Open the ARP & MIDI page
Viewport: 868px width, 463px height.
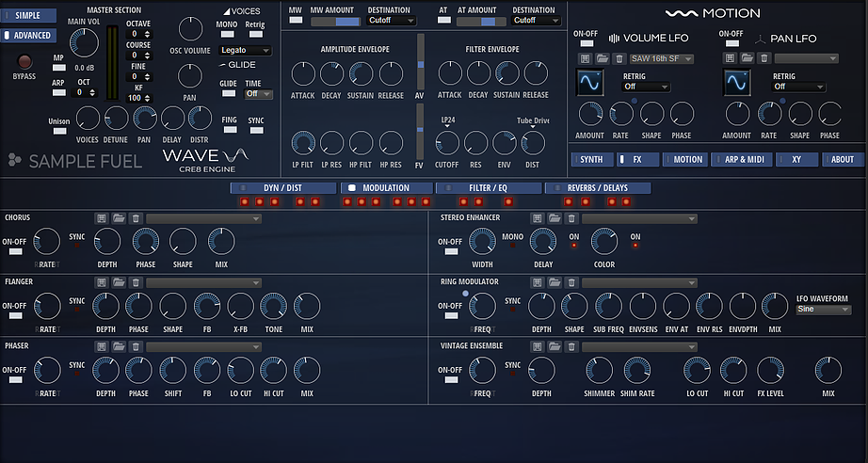pos(742,159)
